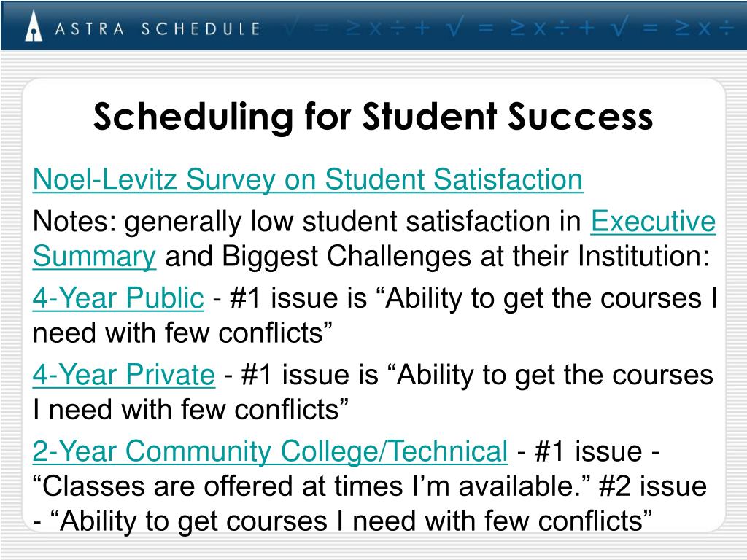Click 'Biggest Challenges at their Institution' text
Screen dimensions: 747x560
click(465, 257)
